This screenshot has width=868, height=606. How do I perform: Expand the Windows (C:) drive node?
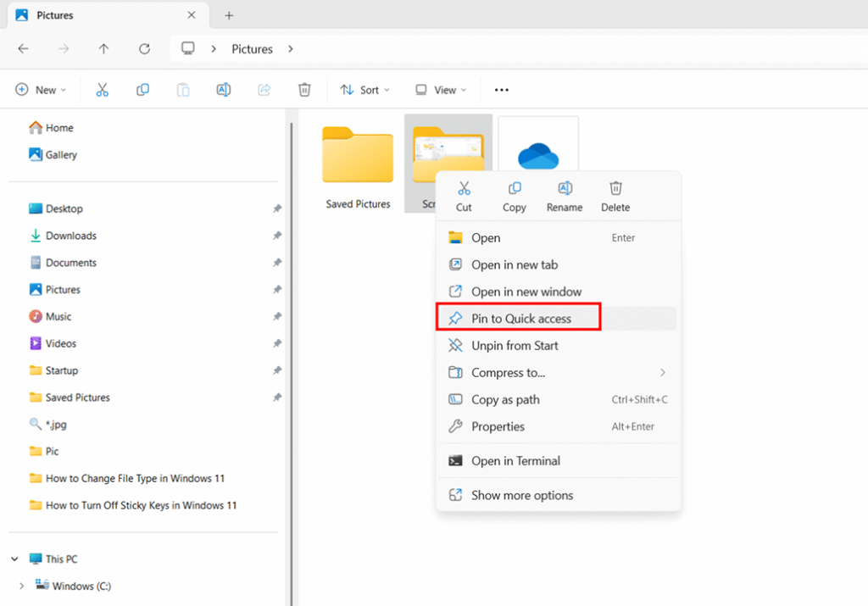click(x=21, y=586)
